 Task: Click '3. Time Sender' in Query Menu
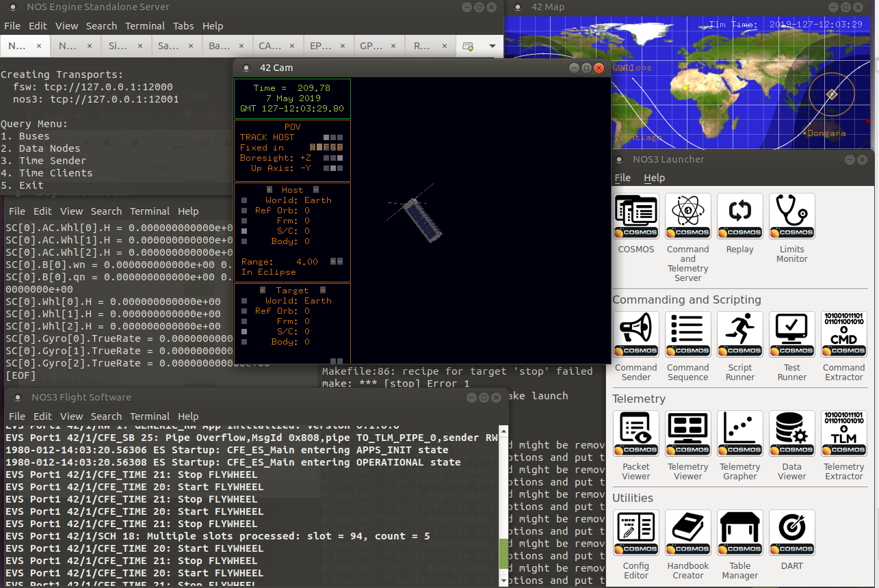[44, 161]
